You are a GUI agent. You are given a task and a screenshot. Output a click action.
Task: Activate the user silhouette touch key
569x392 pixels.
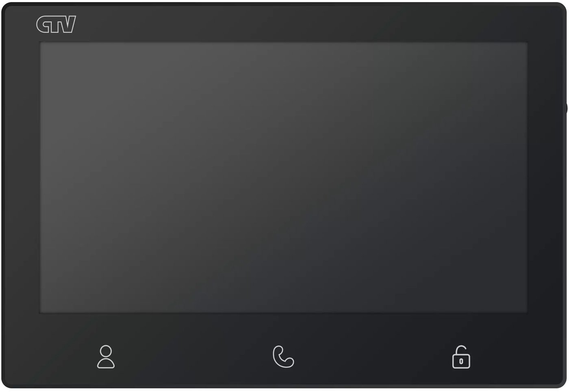pos(106,357)
